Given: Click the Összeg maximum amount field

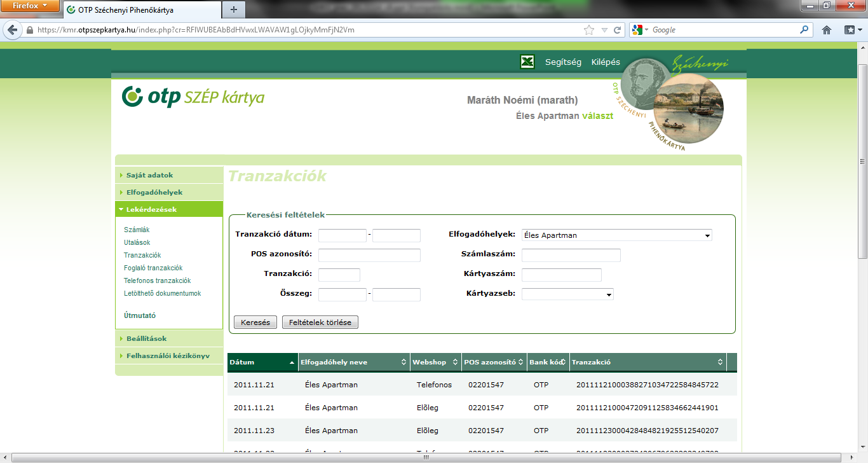Looking at the screenshot, I should coord(397,294).
